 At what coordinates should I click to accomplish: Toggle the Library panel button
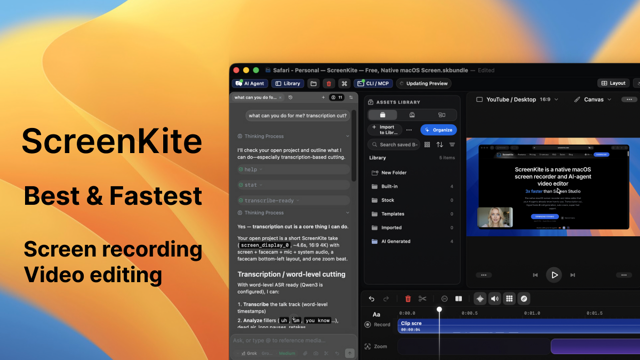pos(288,83)
